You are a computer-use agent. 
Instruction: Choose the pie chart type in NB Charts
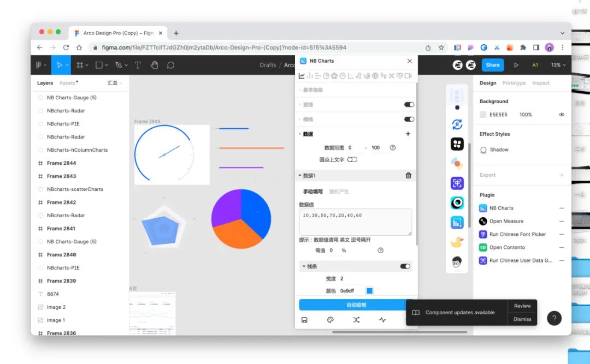click(x=326, y=76)
